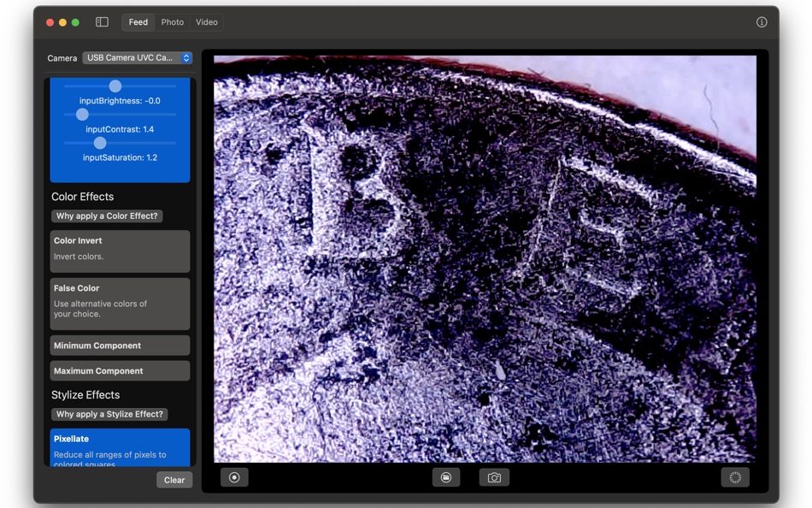The width and height of the screenshot is (812, 508).
Task: Open the USB Camera selection dropdown
Action: (x=137, y=58)
